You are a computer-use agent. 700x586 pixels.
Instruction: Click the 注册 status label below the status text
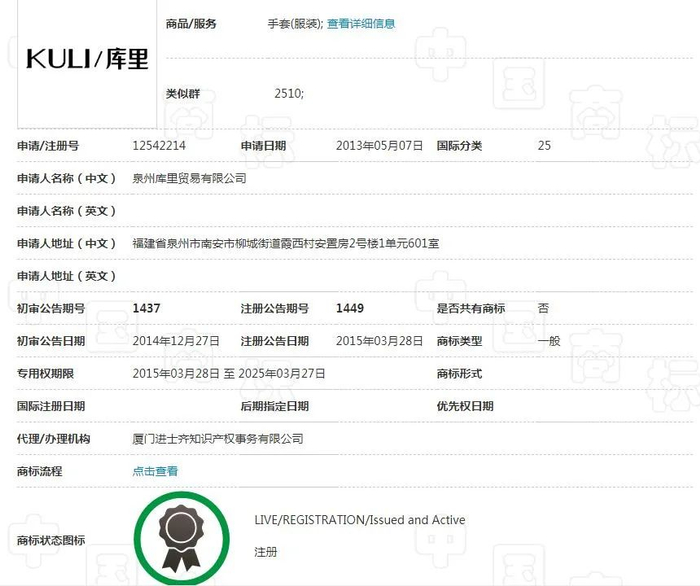point(266,552)
